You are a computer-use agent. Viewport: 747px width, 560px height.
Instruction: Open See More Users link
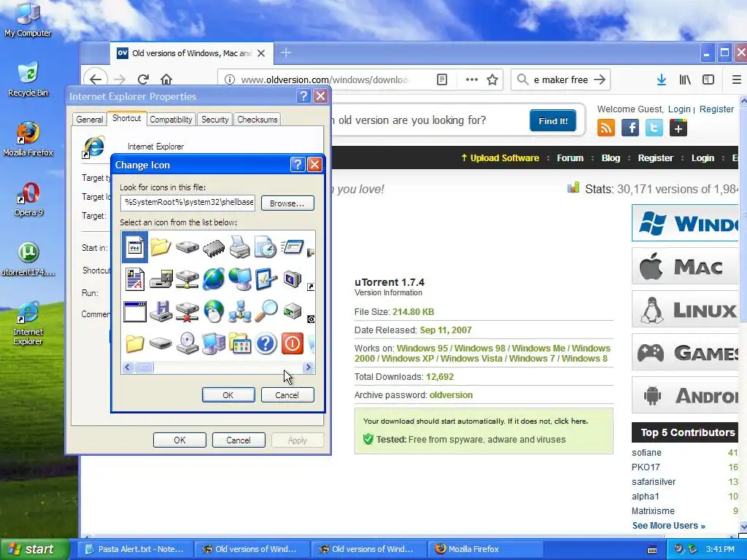coord(668,526)
